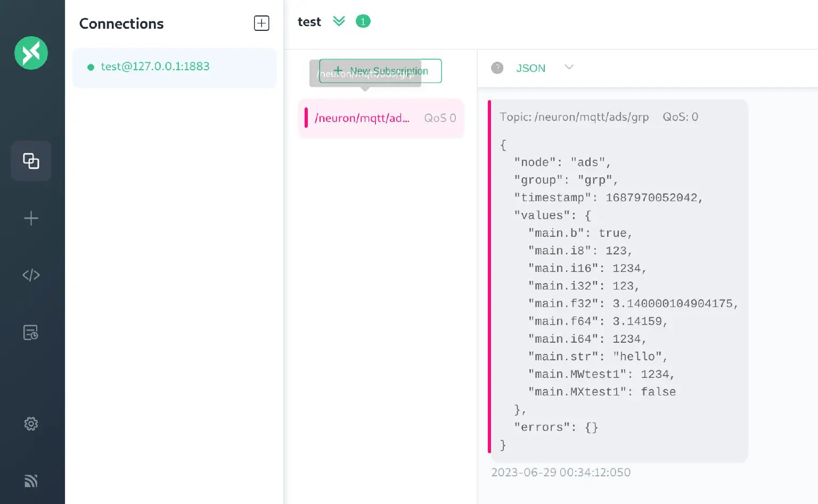This screenshot has height=504, width=818.
Task: Open the JSON payload format dropdown
Action: pos(530,68)
